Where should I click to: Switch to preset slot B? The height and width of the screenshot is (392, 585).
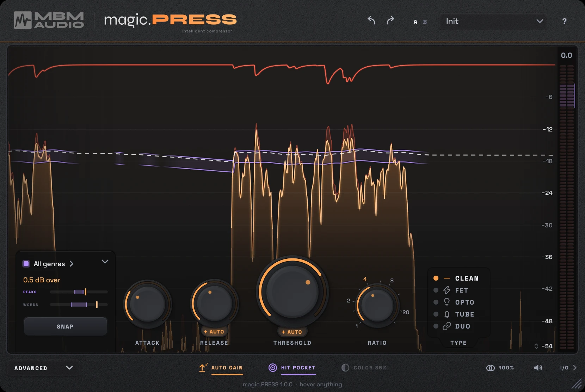point(425,22)
